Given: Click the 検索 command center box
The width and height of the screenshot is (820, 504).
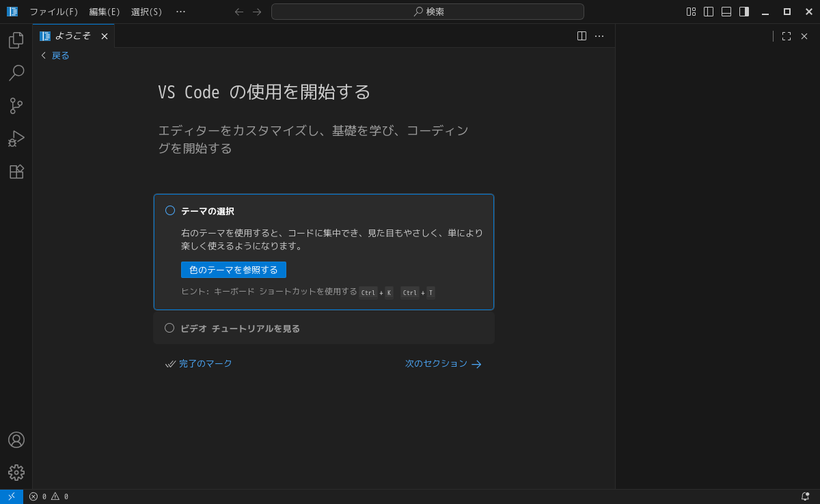Looking at the screenshot, I should coord(428,12).
